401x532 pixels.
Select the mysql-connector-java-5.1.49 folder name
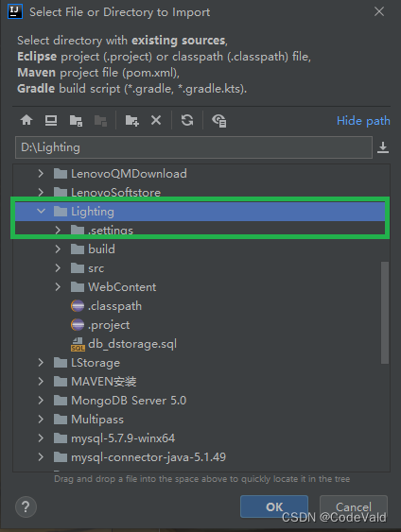pyautogui.click(x=148, y=457)
